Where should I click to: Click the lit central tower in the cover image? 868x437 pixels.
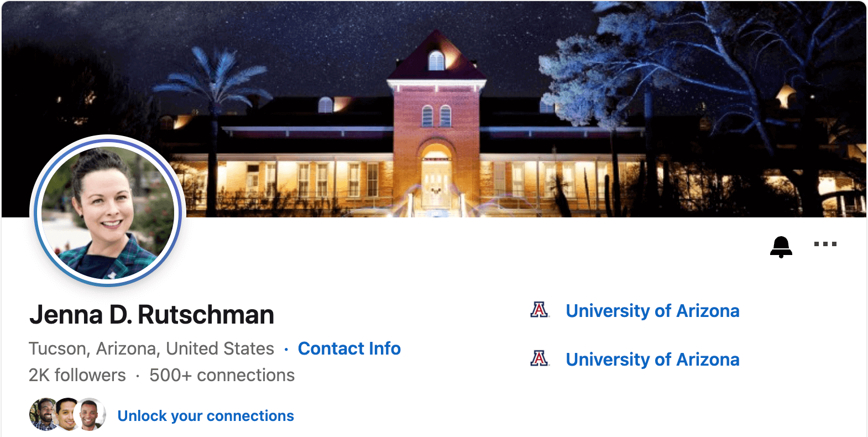pyautogui.click(x=436, y=124)
